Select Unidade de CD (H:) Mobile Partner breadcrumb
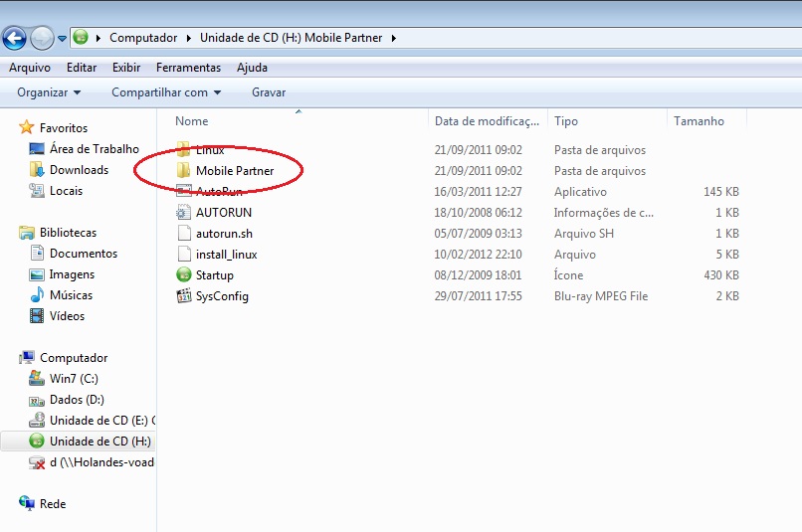 point(291,38)
